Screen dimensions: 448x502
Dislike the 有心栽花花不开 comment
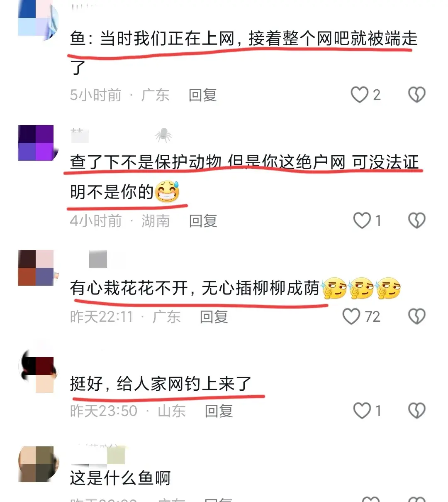pos(416,316)
